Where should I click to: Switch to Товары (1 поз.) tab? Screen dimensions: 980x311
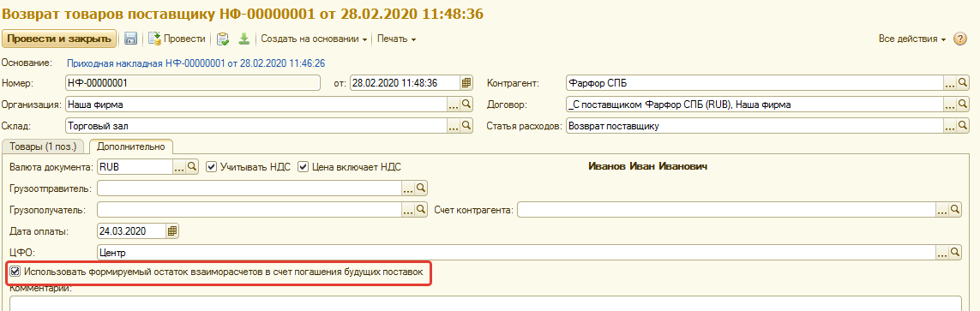[43, 147]
